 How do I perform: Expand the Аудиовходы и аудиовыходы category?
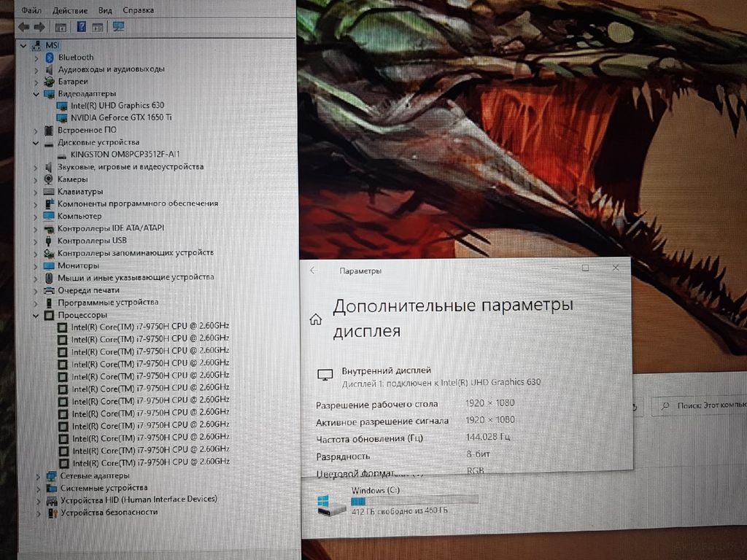coord(36,70)
